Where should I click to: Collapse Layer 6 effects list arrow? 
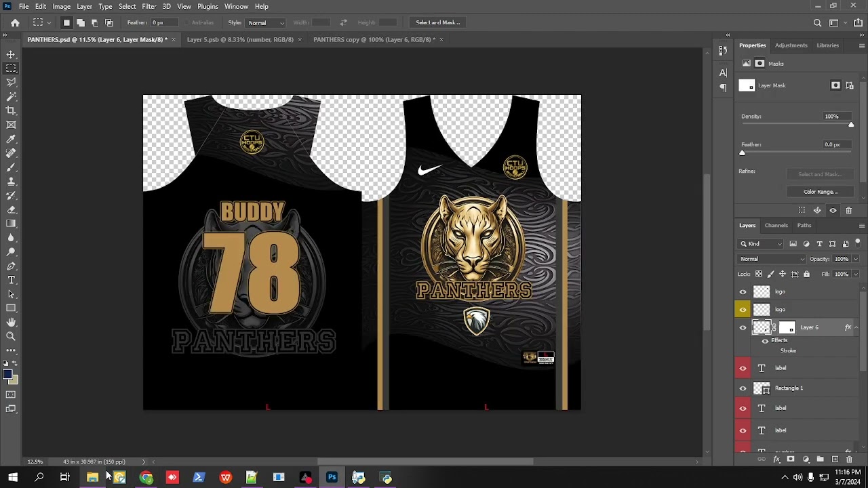click(856, 327)
